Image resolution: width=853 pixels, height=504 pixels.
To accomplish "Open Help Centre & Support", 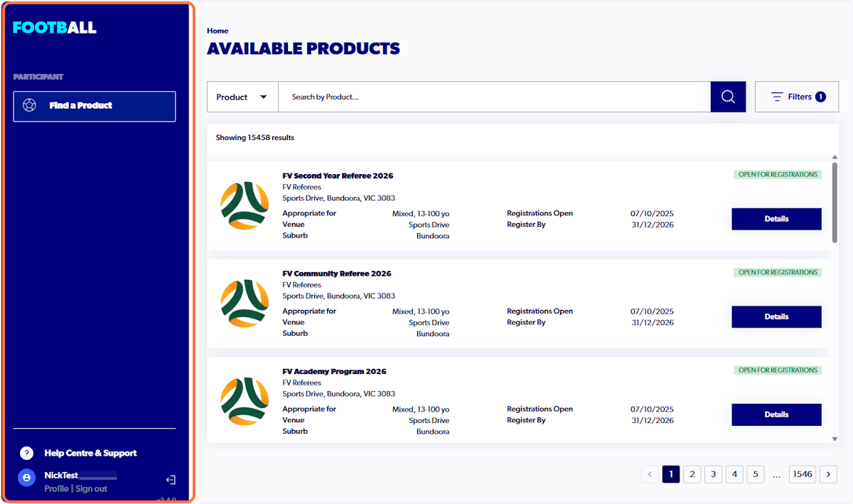I will click(90, 453).
